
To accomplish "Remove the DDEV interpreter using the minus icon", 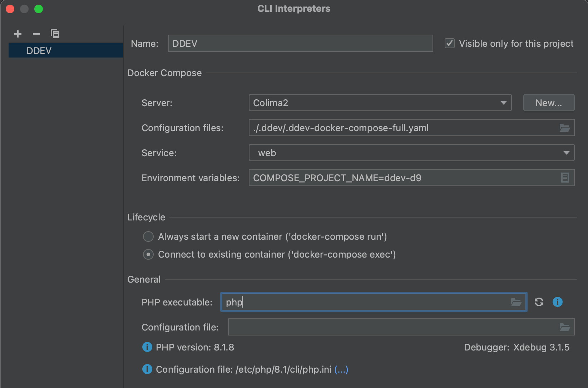I will coord(36,34).
